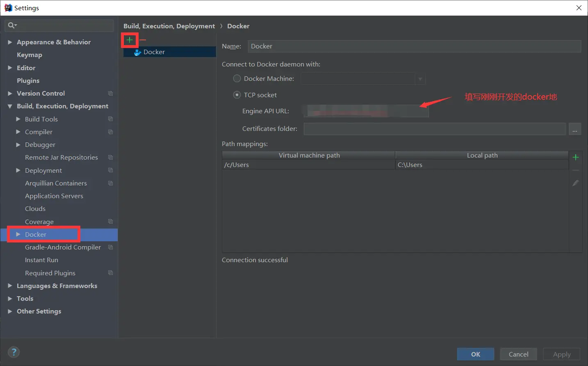Remove the selected path mapping

[x=575, y=170]
